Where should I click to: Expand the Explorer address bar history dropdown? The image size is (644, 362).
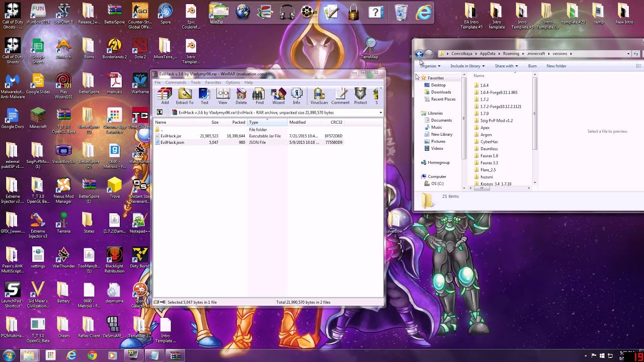(x=628, y=54)
